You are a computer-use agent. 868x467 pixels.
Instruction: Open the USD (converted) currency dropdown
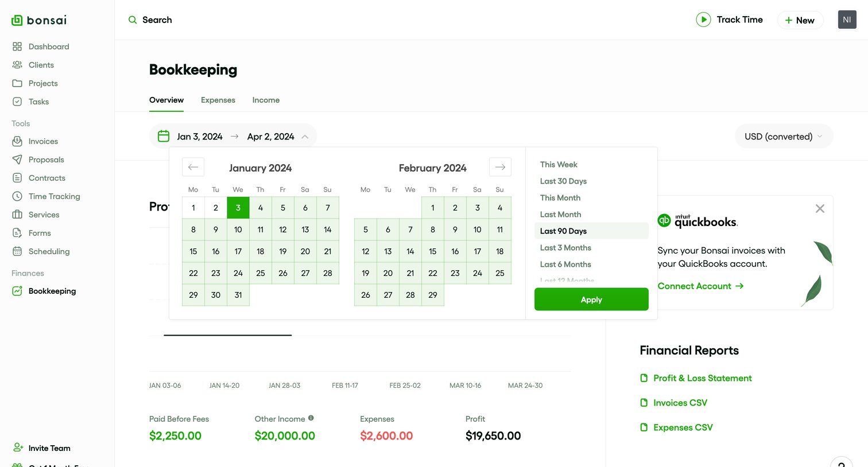click(x=784, y=137)
